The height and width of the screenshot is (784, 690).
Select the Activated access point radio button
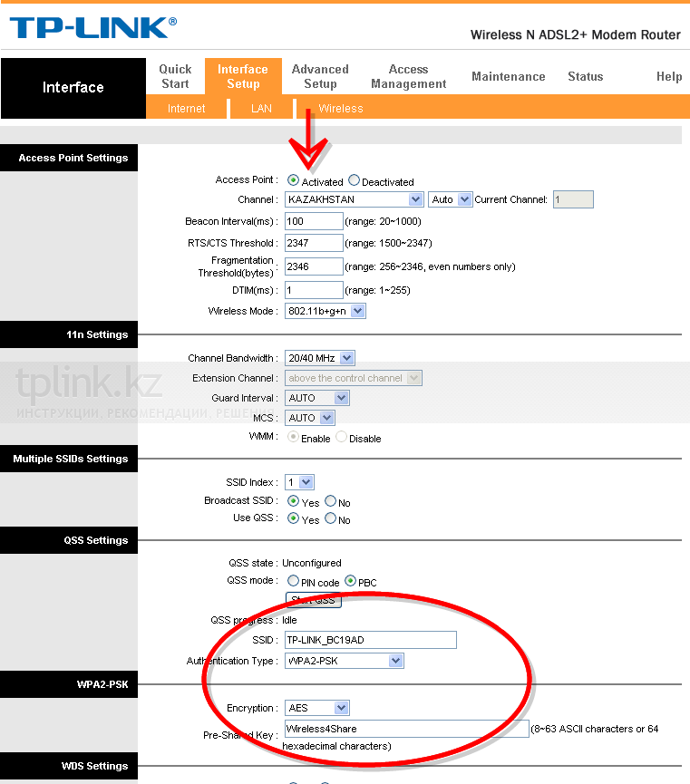293,180
